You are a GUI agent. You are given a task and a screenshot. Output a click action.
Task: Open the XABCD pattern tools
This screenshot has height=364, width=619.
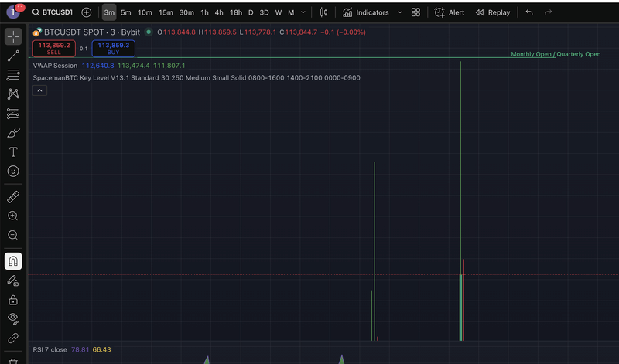13,94
